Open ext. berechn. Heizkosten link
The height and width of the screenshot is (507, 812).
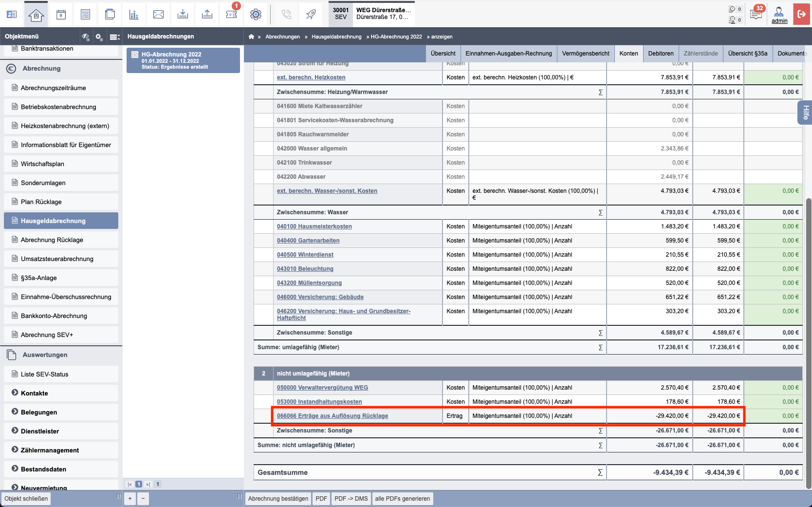point(311,77)
